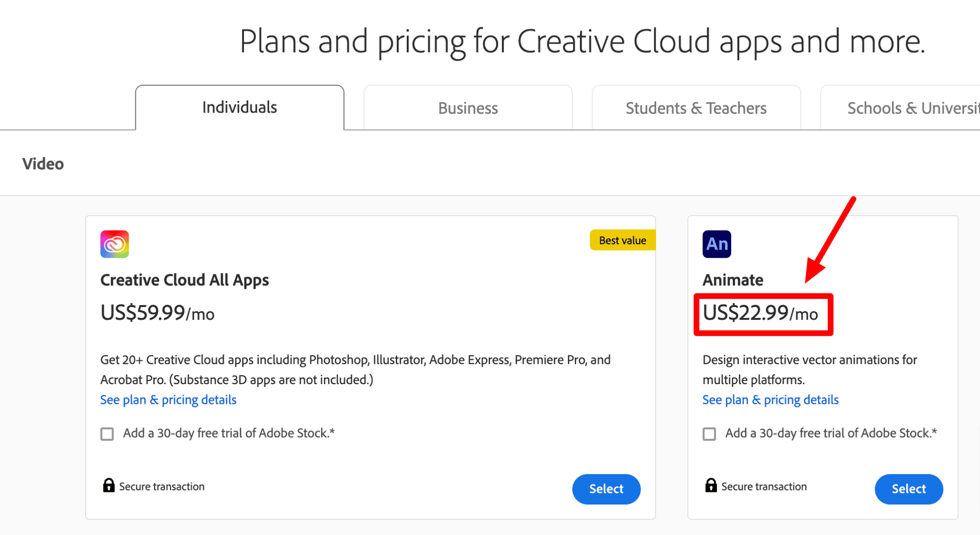Click Select on the Animate plan
This screenshot has width=980, height=535.
pyautogui.click(x=908, y=489)
